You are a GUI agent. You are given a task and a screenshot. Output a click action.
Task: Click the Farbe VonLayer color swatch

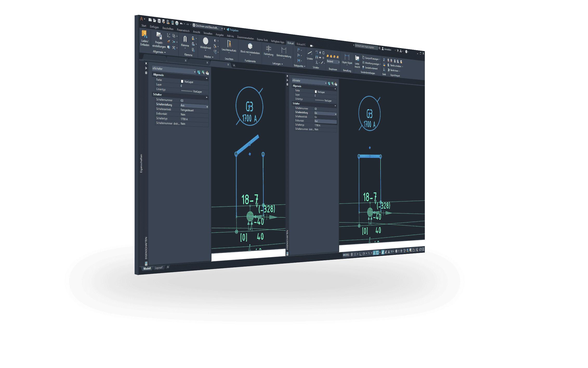point(182,81)
